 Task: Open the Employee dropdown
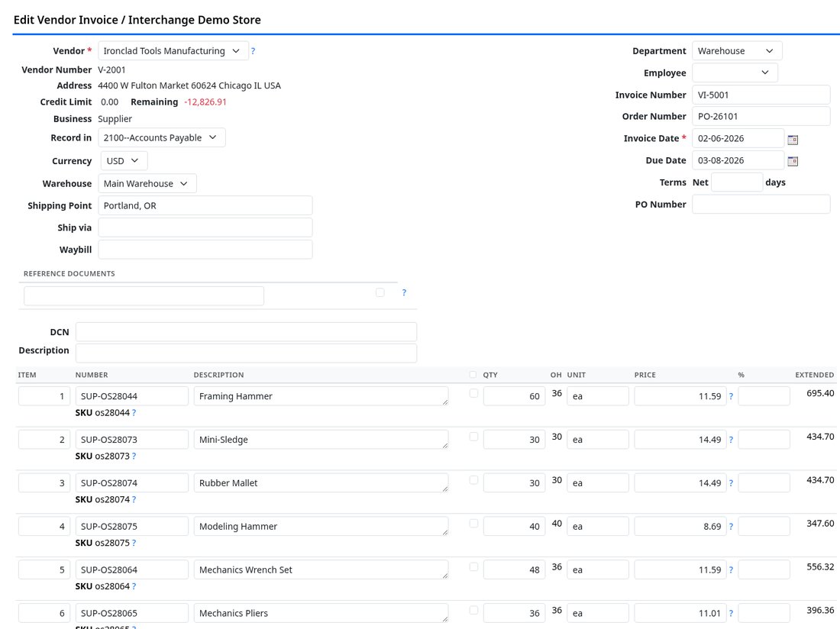coord(735,73)
